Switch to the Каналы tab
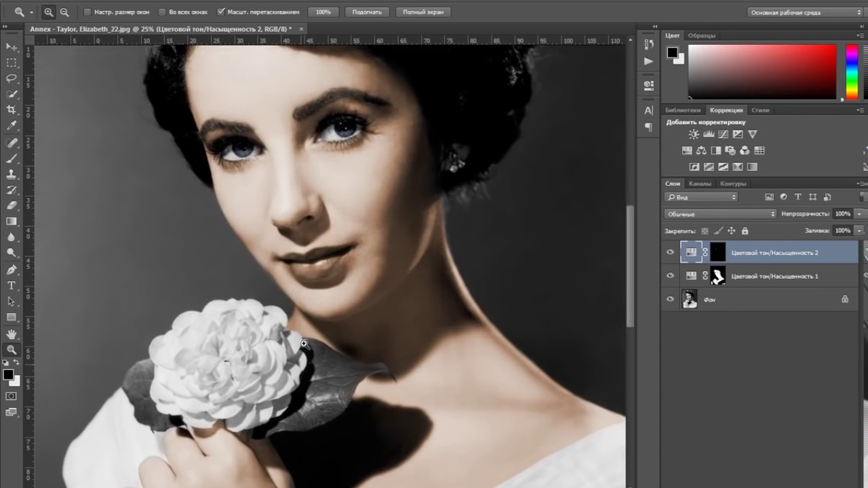The width and height of the screenshot is (868, 488). point(700,184)
